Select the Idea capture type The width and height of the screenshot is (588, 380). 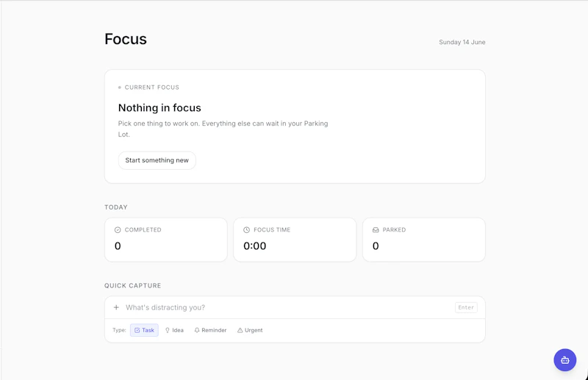[174, 330]
